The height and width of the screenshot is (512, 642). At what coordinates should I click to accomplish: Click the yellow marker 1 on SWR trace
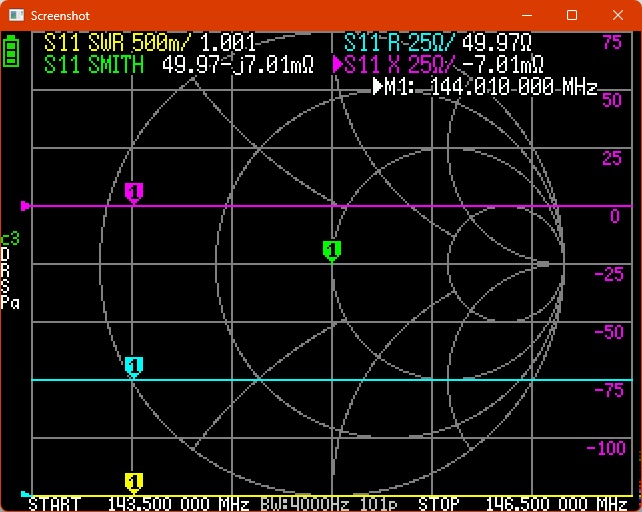134,482
